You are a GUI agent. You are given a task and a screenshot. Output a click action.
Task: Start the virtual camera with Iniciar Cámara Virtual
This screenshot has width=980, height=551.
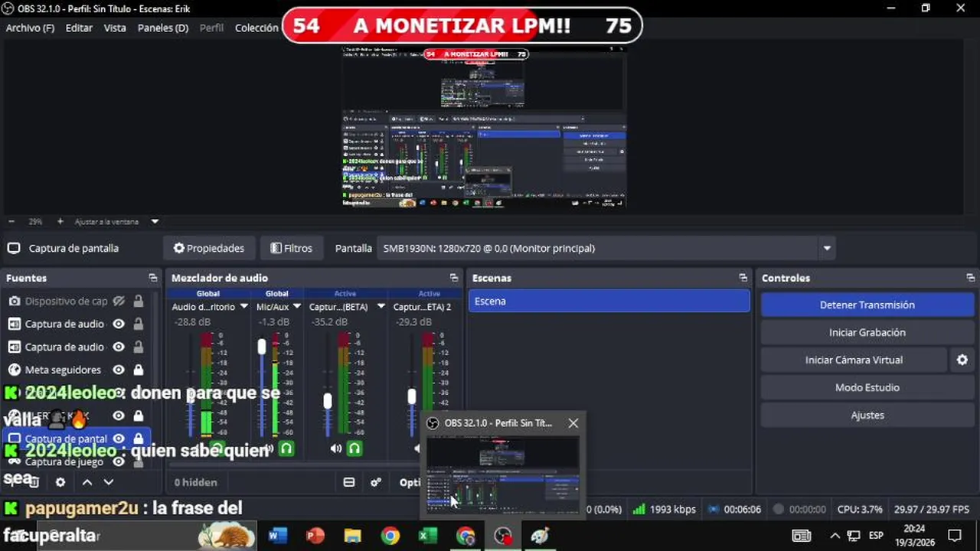[x=854, y=360]
